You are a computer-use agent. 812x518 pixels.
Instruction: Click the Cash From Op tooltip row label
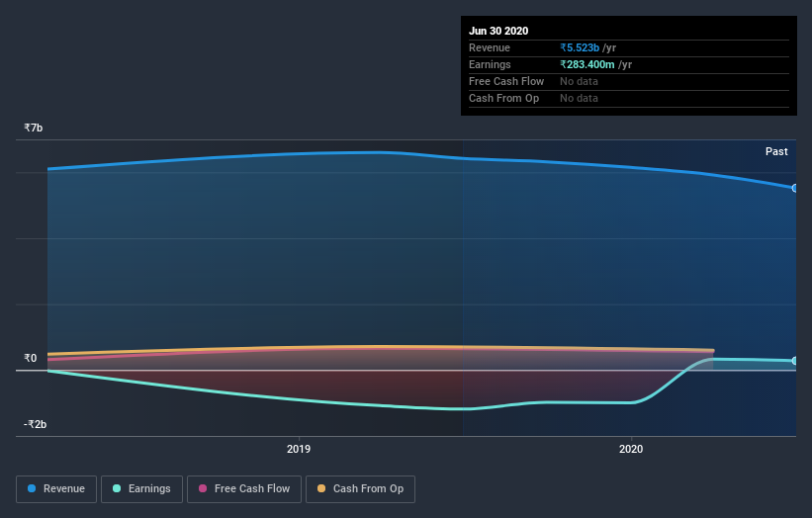[x=503, y=98]
